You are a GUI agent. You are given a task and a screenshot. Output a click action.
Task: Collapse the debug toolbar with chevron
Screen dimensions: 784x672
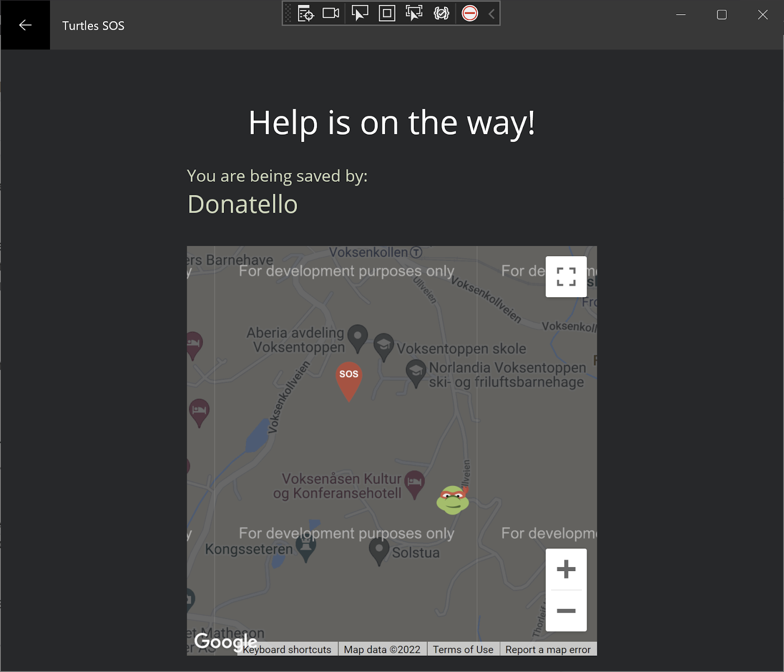(x=492, y=14)
